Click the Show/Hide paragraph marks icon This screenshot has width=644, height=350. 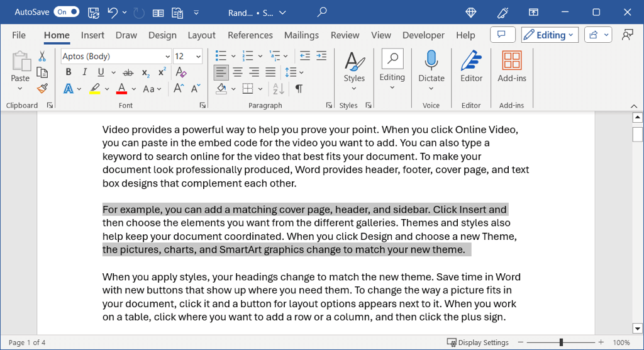click(299, 89)
